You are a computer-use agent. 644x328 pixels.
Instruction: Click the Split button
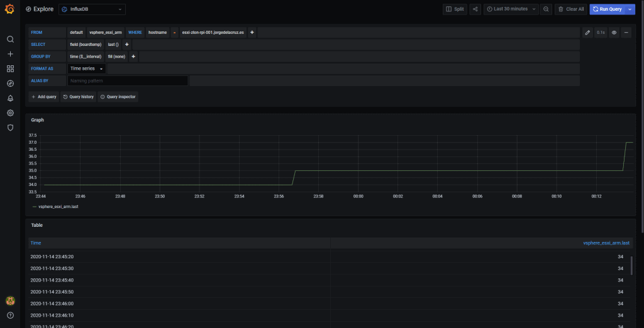pos(455,9)
